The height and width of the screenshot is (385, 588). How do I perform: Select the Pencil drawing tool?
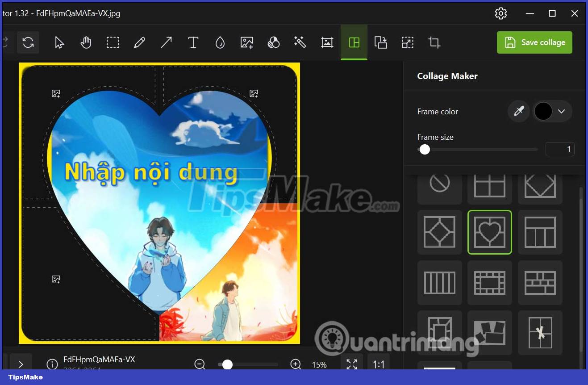(x=139, y=42)
